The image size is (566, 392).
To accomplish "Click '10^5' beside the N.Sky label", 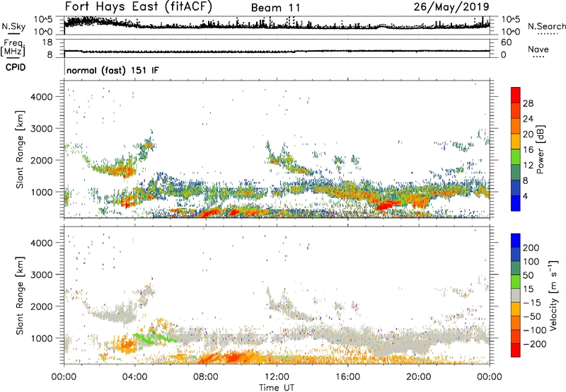I will click(44, 20).
